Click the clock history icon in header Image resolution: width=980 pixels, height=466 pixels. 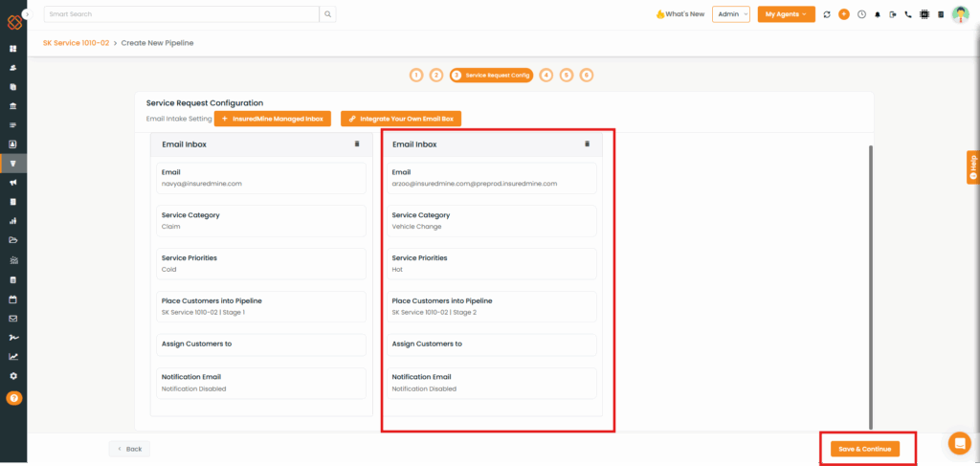[861, 14]
